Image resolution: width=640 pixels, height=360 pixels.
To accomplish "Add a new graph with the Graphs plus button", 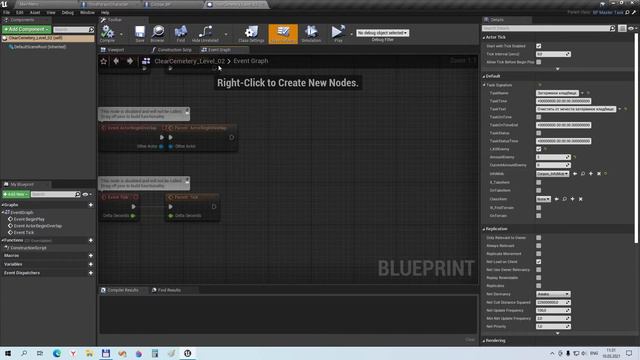I will pyautogui.click(x=91, y=204).
